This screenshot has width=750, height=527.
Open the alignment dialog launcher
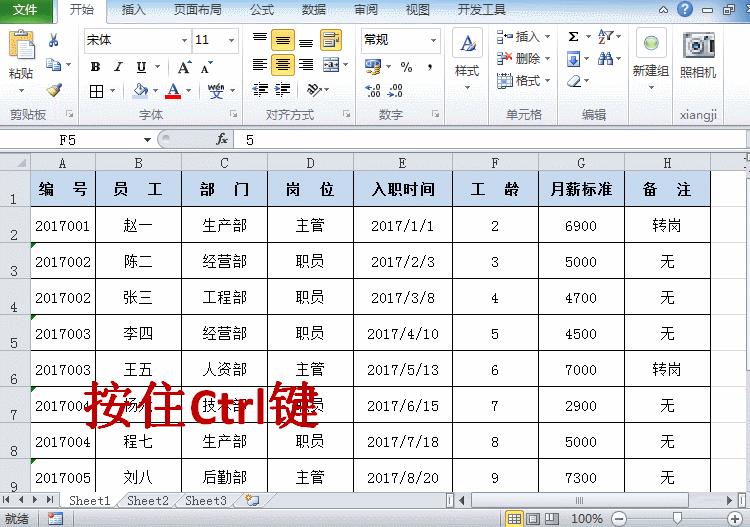(347, 114)
